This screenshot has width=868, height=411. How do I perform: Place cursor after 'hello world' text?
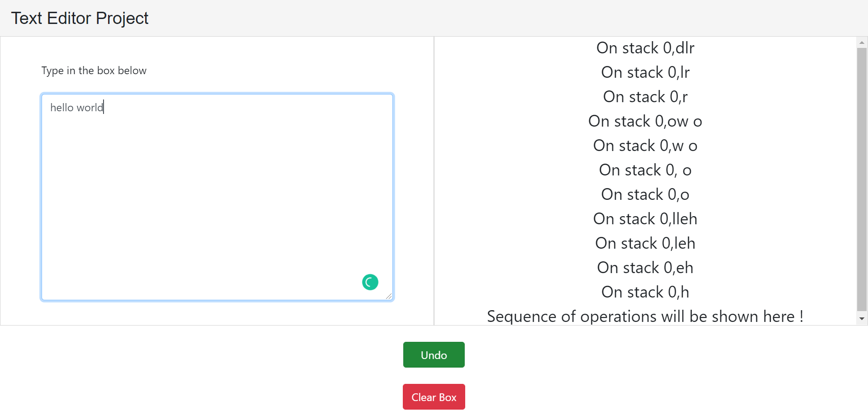104,107
